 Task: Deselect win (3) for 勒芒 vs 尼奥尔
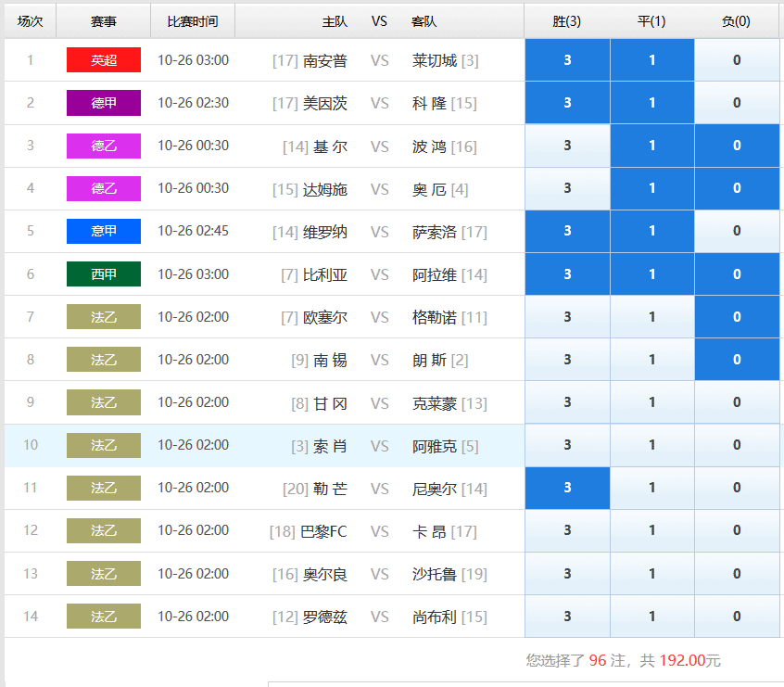click(567, 488)
